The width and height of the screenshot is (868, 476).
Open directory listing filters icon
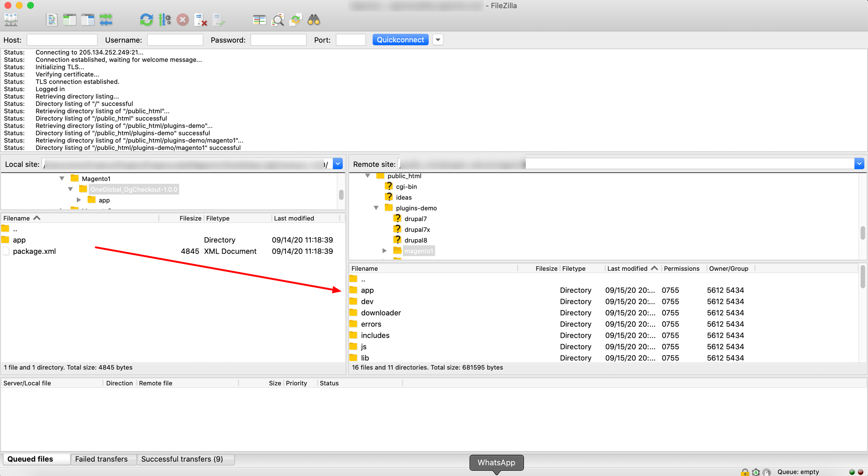[259, 20]
